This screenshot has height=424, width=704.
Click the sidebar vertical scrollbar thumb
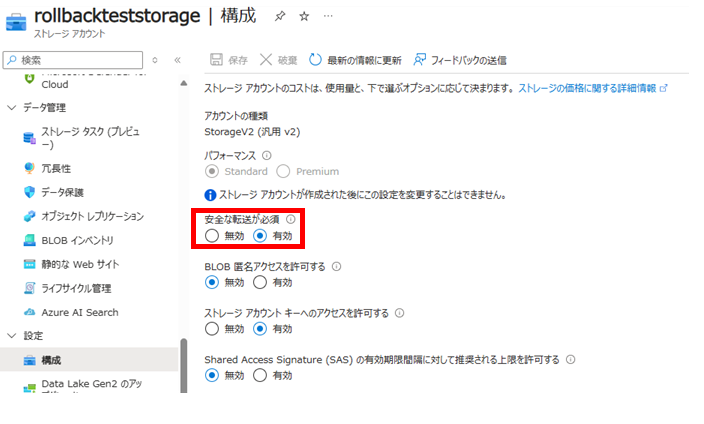(184, 365)
